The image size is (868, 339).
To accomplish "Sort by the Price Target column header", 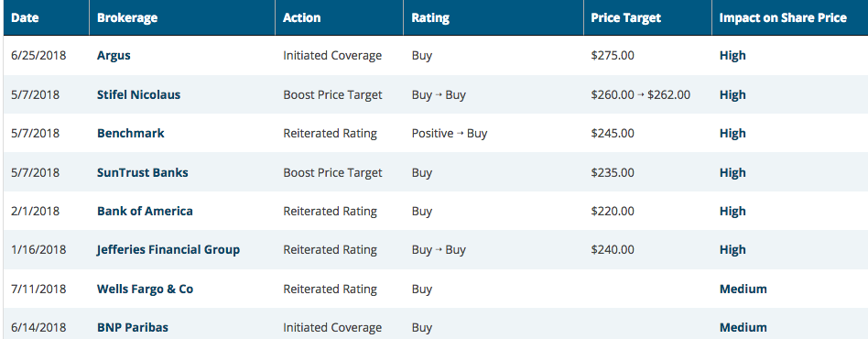I will pos(626,17).
